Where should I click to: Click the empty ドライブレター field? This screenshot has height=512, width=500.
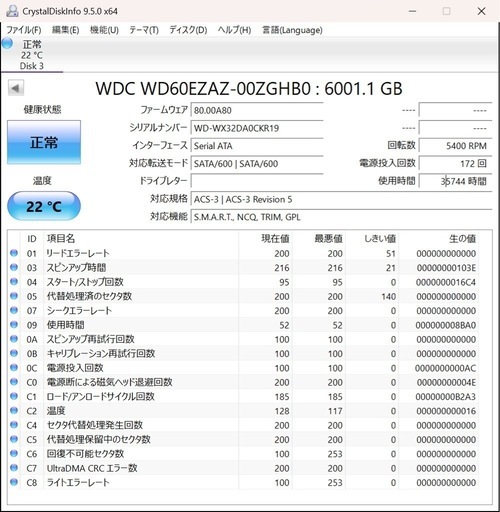point(257,181)
